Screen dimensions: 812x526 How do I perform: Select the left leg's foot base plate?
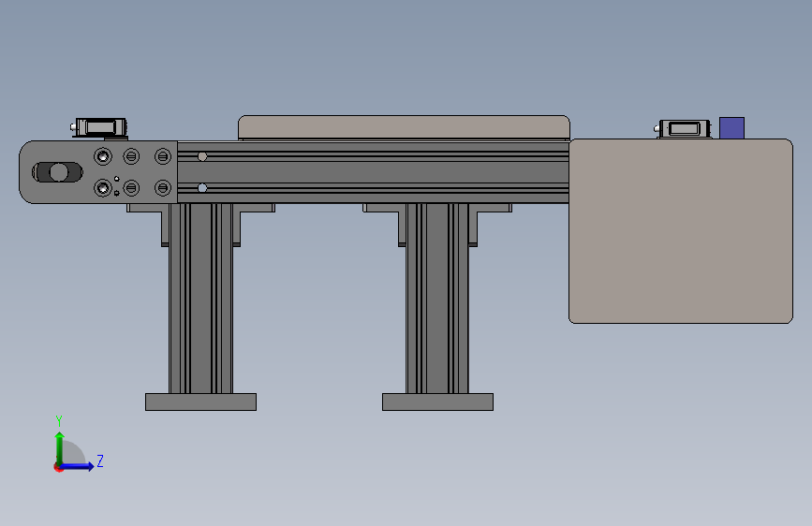pyautogui.click(x=201, y=402)
